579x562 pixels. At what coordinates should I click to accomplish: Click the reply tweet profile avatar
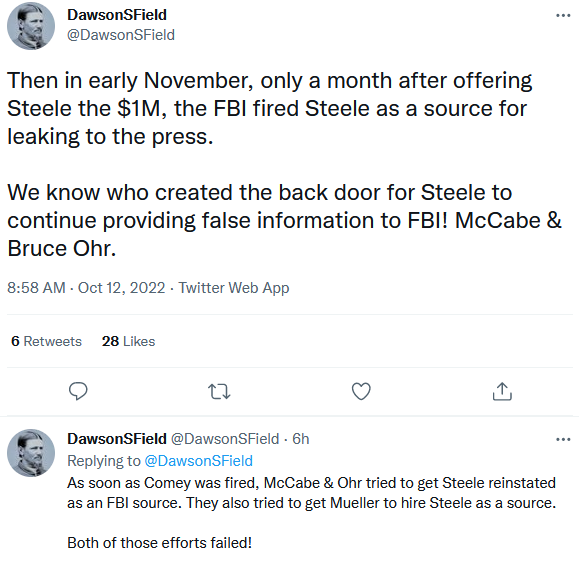click(31, 453)
